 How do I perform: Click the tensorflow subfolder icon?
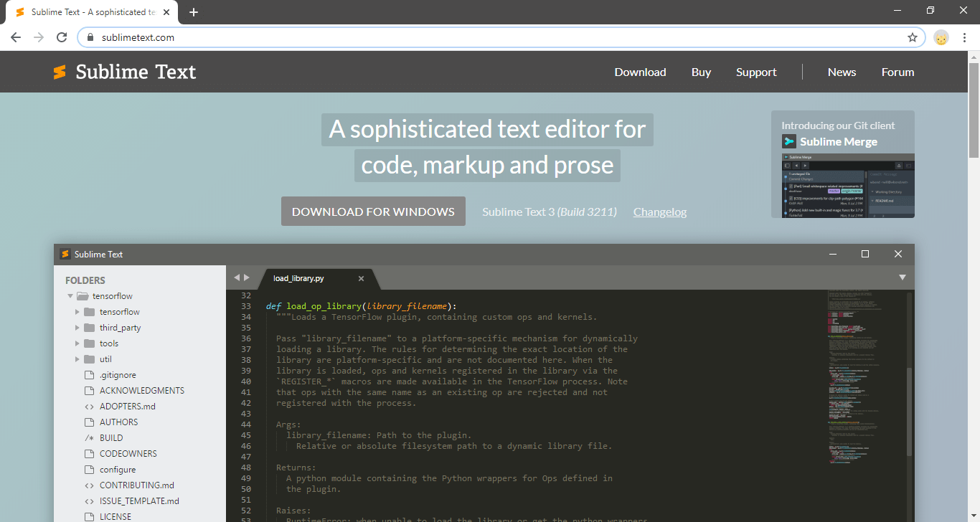coord(90,312)
